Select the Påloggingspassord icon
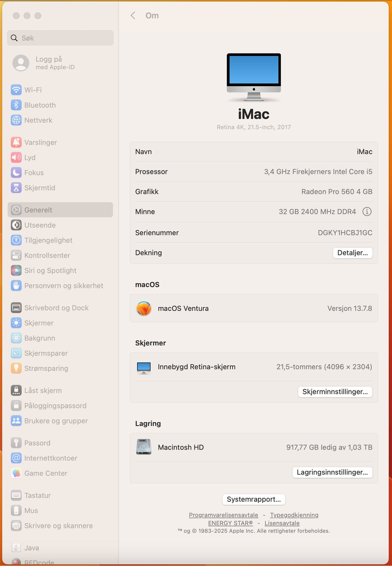The image size is (392, 566). [16, 406]
